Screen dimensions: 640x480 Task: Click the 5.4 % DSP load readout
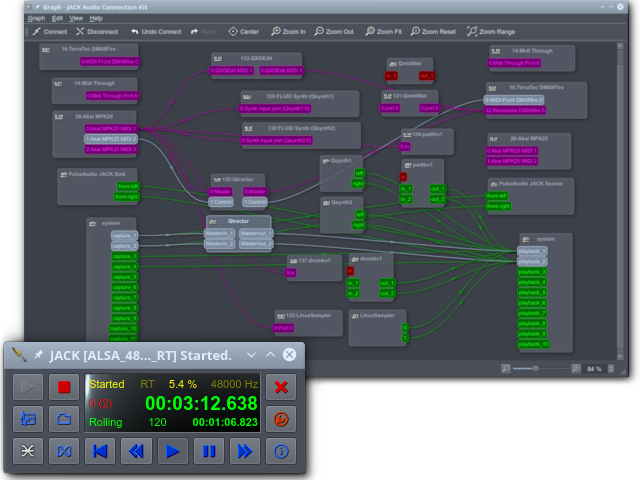coord(183,384)
